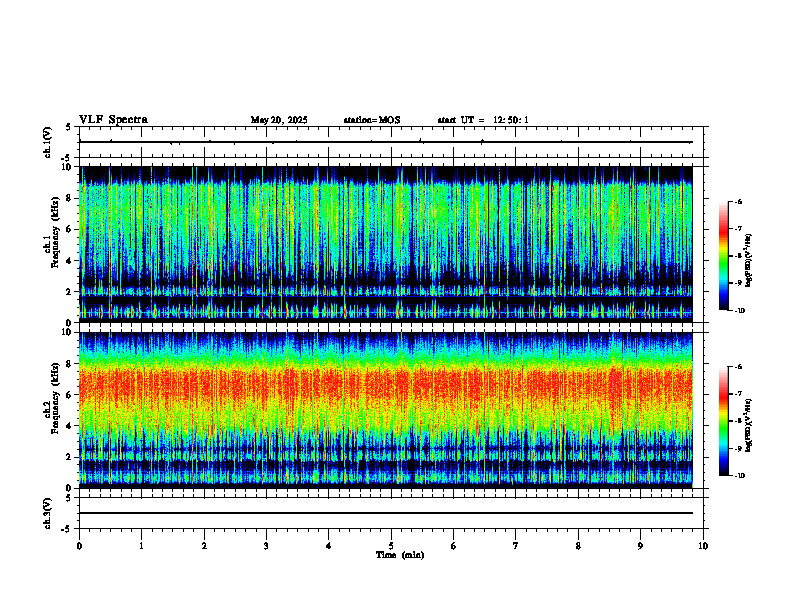The width and height of the screenshot is (792, 612).
Task: Click the ch.2 spectrogram plot
Action: [386, 410]
